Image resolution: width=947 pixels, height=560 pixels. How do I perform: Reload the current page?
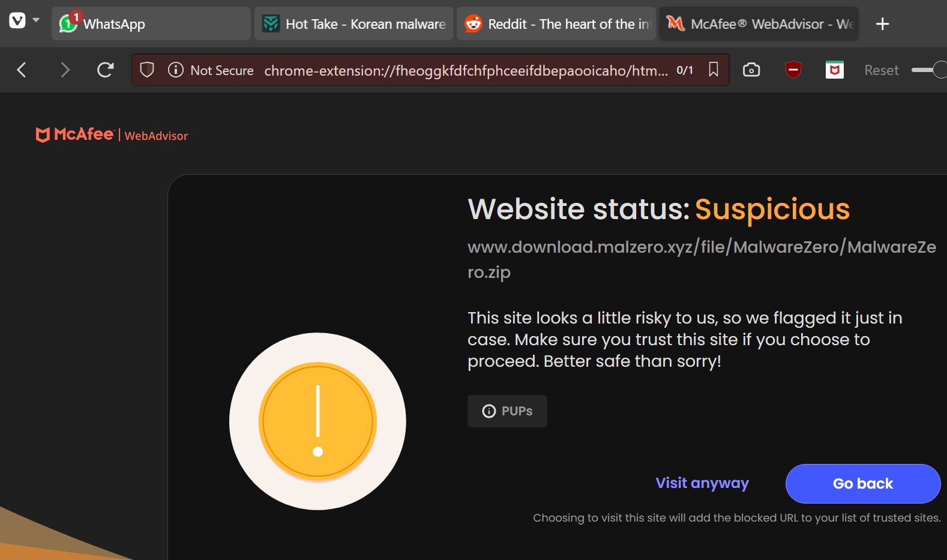click(x=106, y=70)
